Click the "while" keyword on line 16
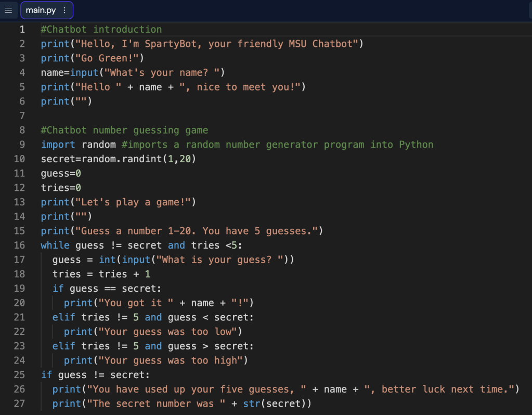The image size is (532, 415). pos(55,245)
